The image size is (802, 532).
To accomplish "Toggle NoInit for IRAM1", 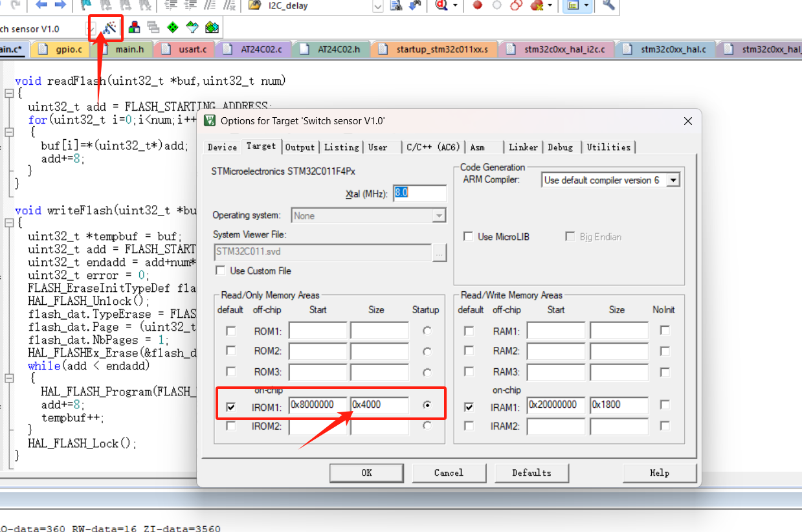I will [x=664, y=405].
